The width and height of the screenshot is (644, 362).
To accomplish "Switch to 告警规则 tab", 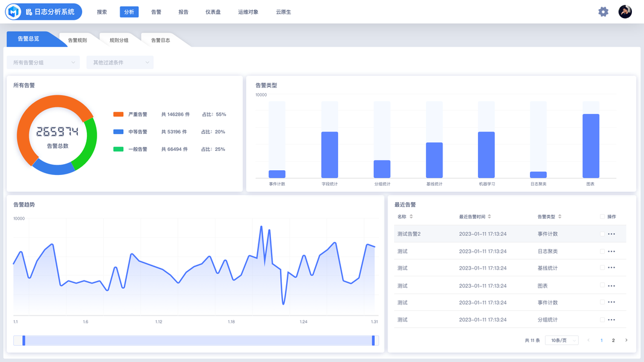I will [x=78, y=40].
